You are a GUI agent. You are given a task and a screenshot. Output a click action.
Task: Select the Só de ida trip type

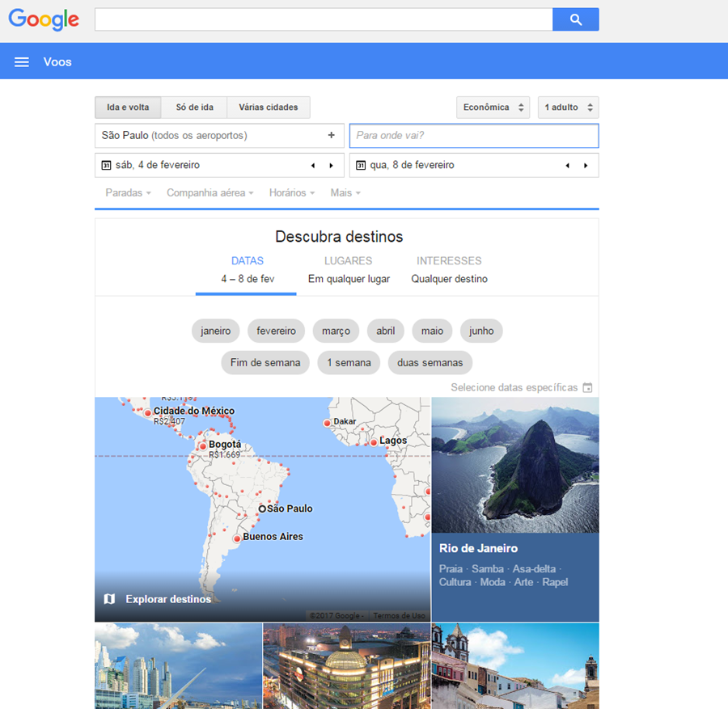pyautogui.click(x=194, y=108)
